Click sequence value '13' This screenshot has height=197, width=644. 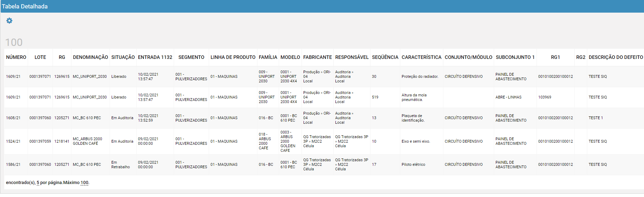tap(374, 118)
